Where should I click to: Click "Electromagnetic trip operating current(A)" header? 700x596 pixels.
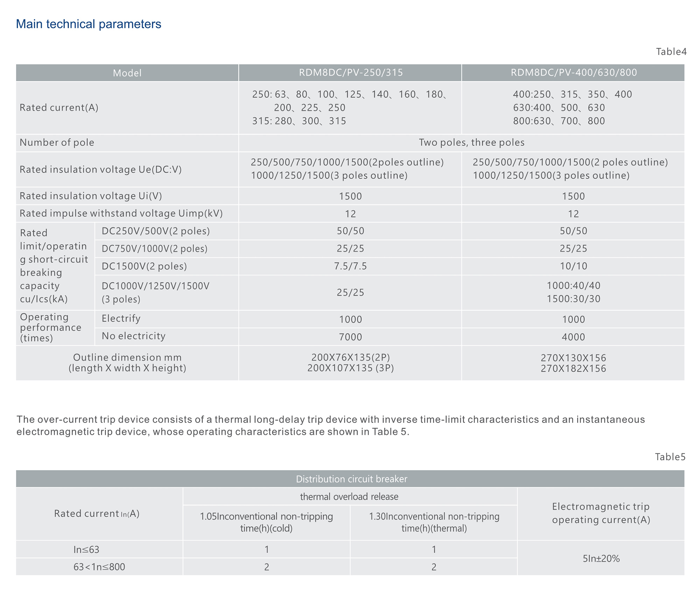[601, 513]
